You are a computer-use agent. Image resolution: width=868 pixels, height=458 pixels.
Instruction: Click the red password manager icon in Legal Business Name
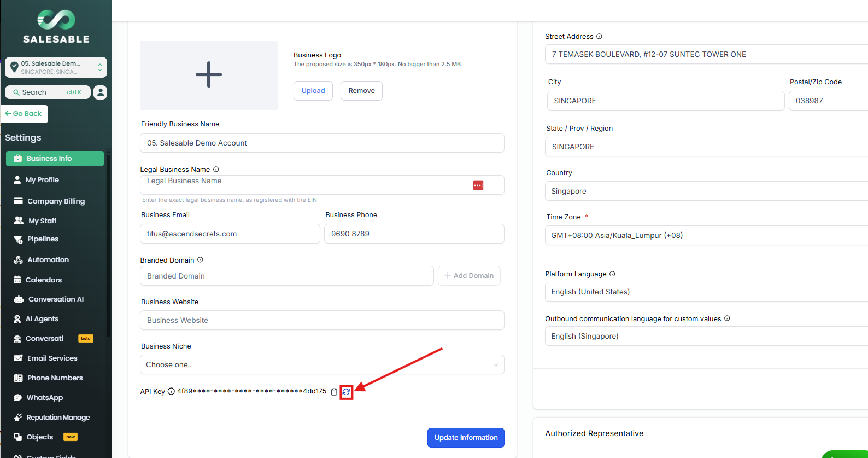click(x=478, y=185)
